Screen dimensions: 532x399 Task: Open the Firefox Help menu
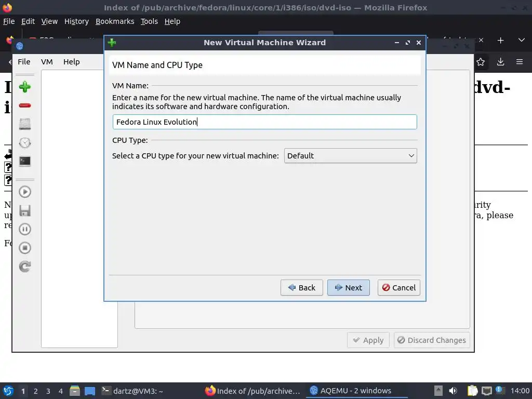(172, 21)
